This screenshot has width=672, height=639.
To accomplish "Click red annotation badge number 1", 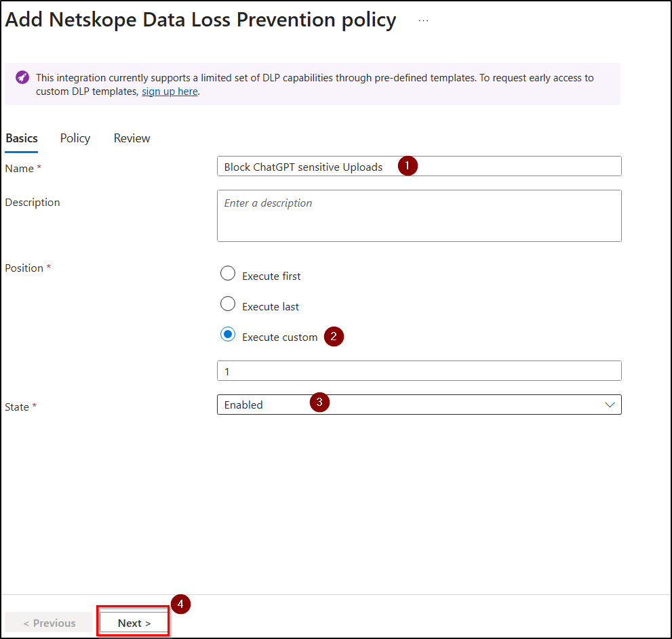I will tap(407, 166).
